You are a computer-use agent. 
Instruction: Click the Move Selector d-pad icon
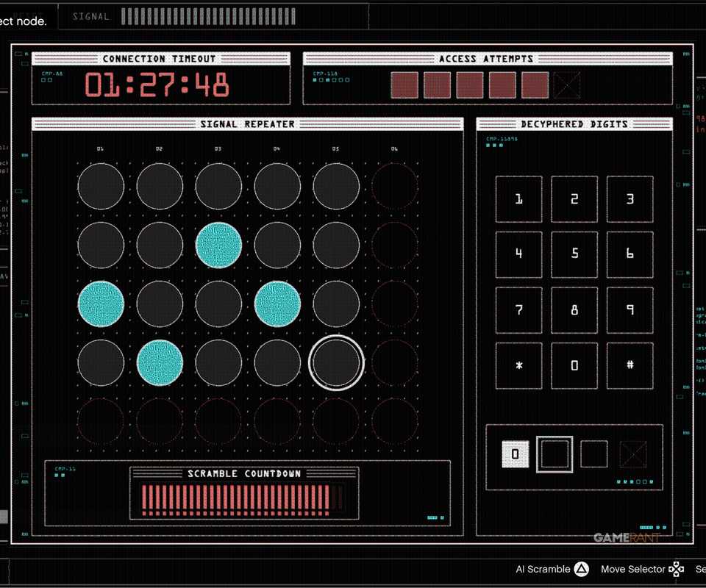point(676,569)
